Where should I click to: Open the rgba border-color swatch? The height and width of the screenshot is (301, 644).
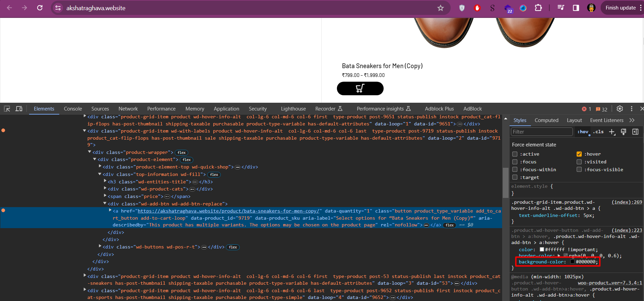point(565,256)
